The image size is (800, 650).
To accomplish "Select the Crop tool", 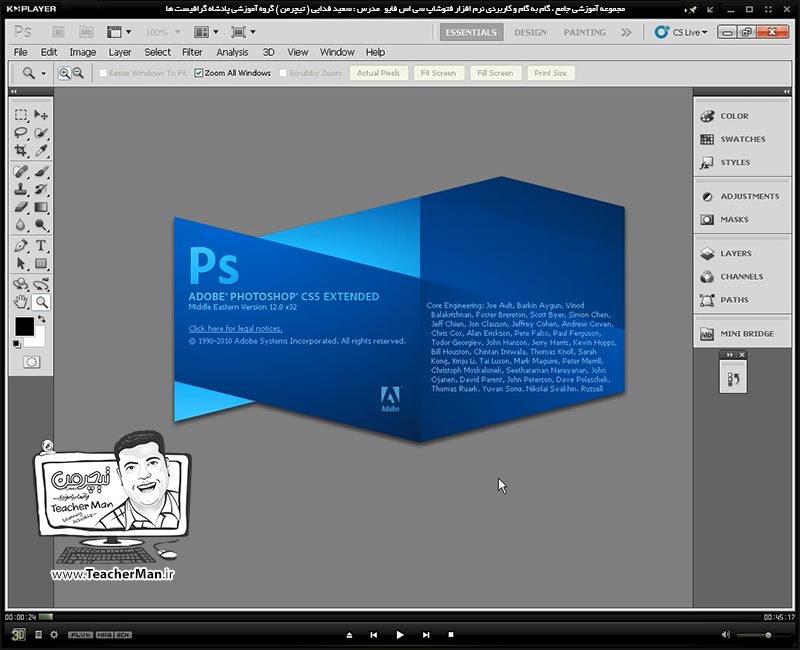I will click(x=21, y=151).
